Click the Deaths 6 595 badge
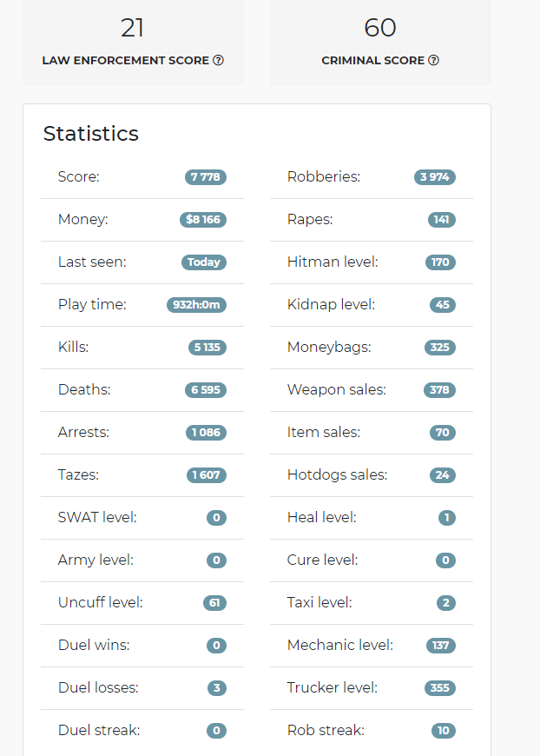 pyautogui.click(x=206, y=389)
